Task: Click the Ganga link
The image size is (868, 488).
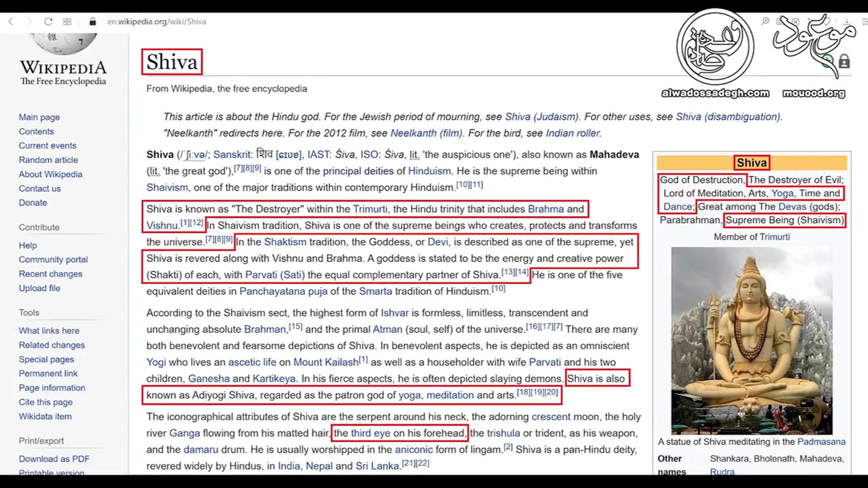Action: click(184, 433)
